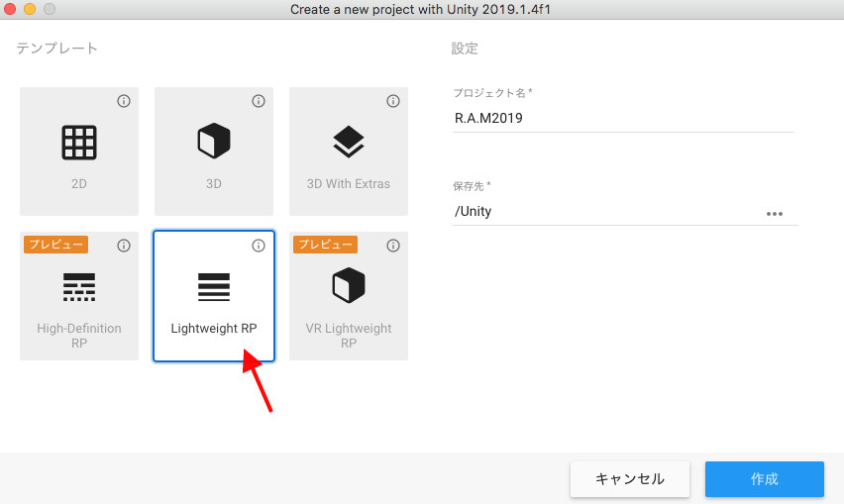Click the window title text

pyautogui.click(x=420, y=9)
